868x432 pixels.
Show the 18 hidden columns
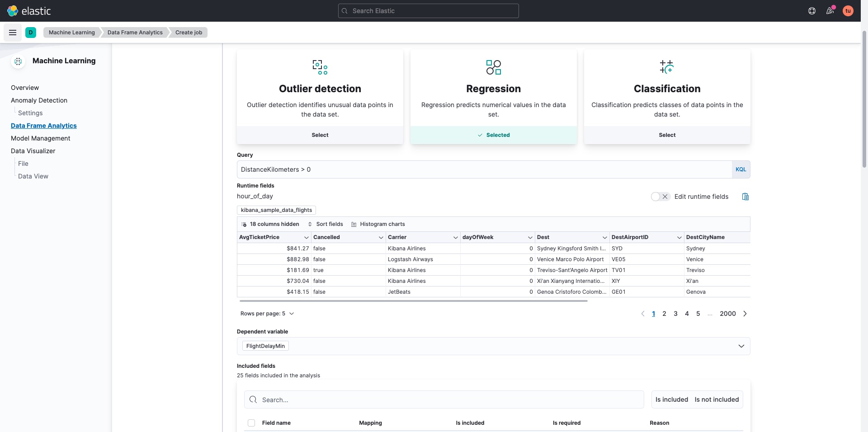point(270,224)
